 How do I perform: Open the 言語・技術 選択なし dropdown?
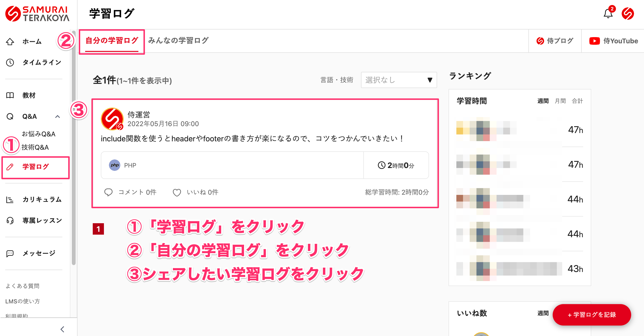pos(399,80)
